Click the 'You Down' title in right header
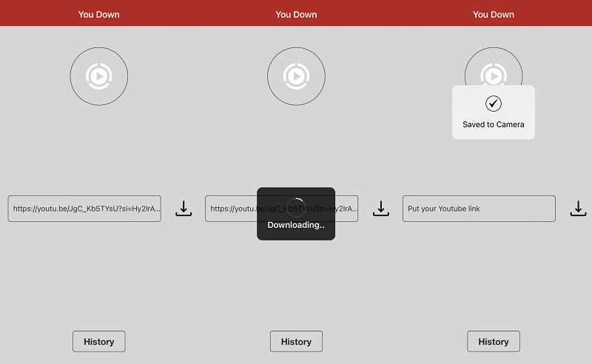The height and width of the screenshot is (364, 592). tap(494, 14)
